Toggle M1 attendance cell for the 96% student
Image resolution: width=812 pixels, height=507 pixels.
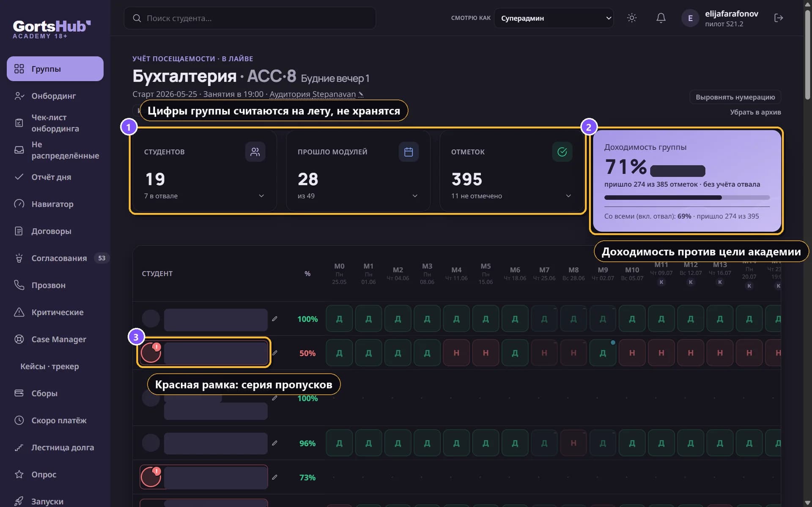point(368,443)
